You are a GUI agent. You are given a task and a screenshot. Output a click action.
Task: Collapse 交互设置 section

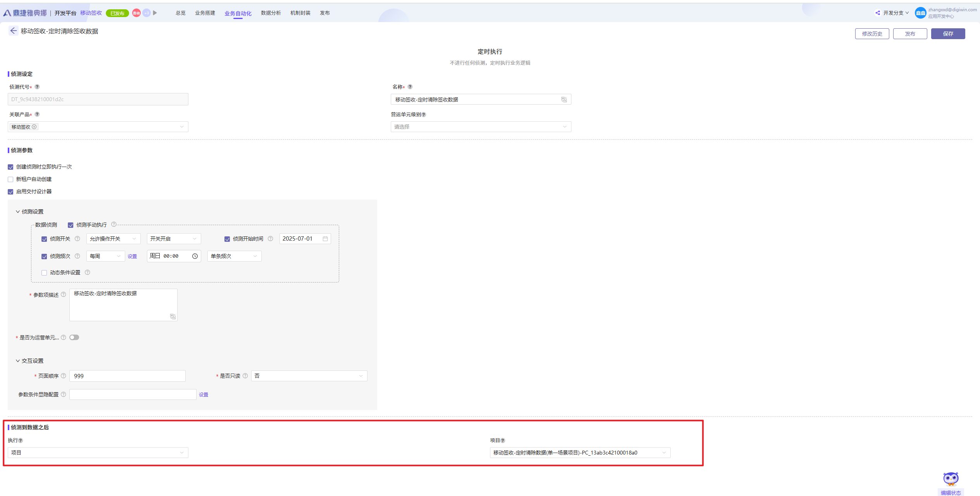(18, 361)
